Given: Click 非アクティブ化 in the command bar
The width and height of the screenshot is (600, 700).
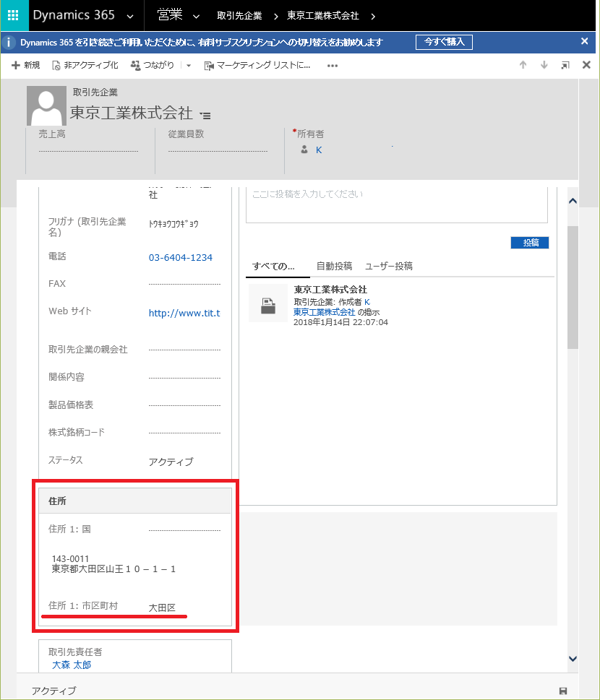Looking at the screenshot, I should click(x=85, y=65).
